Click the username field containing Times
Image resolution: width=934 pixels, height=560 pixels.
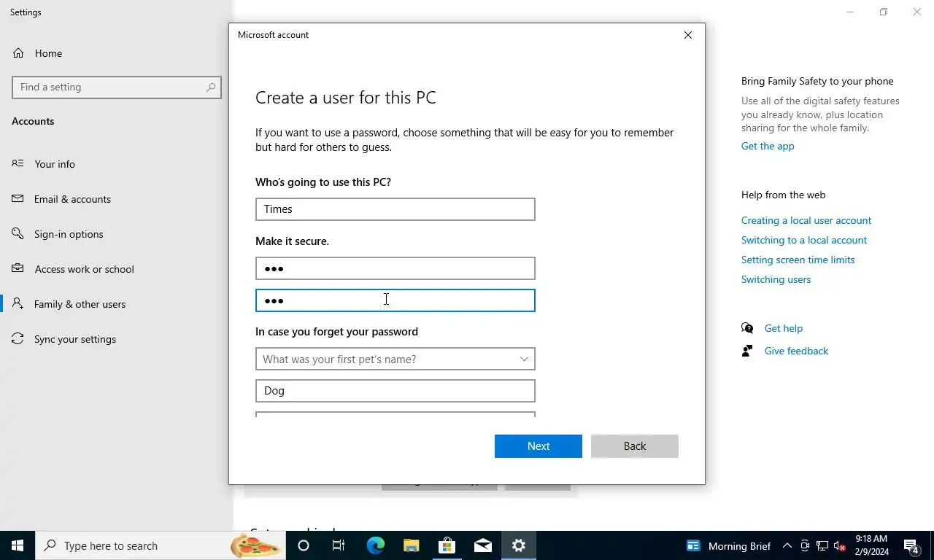pos(395,209)
